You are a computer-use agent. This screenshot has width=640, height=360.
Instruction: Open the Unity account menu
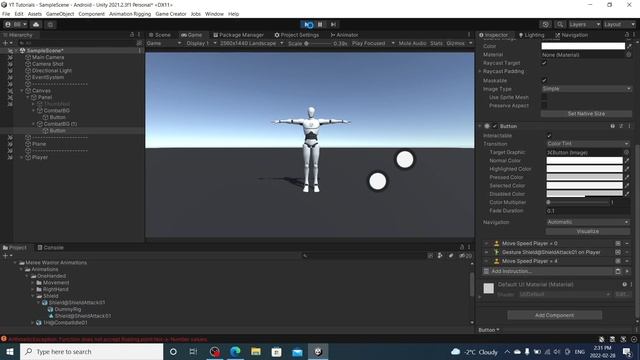click(16, 24)
